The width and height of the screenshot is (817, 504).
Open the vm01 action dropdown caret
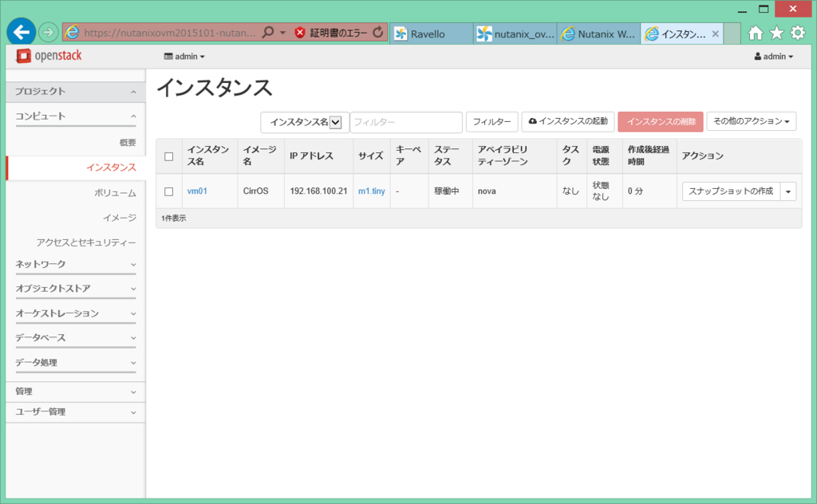[788, 191]
